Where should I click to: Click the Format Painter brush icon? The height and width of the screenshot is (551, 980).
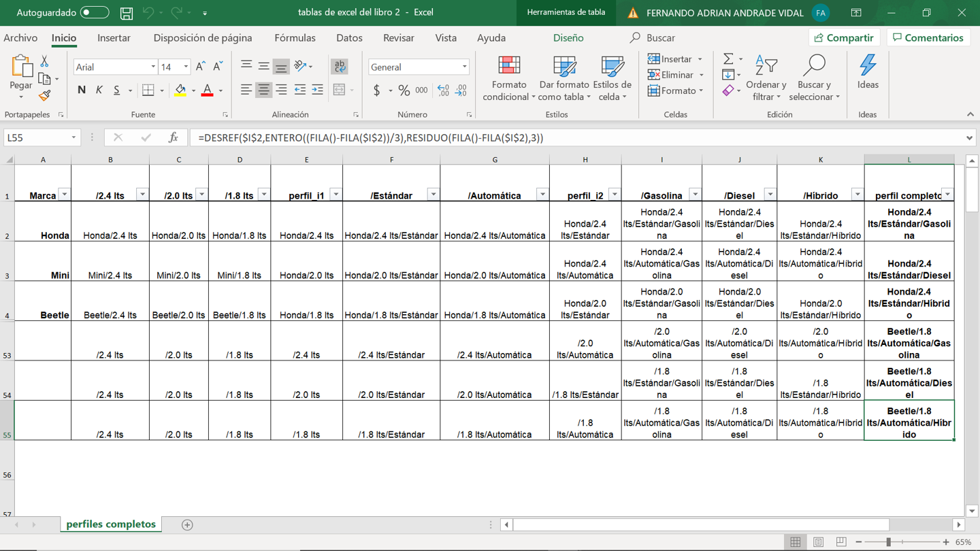tap(44, 96)
